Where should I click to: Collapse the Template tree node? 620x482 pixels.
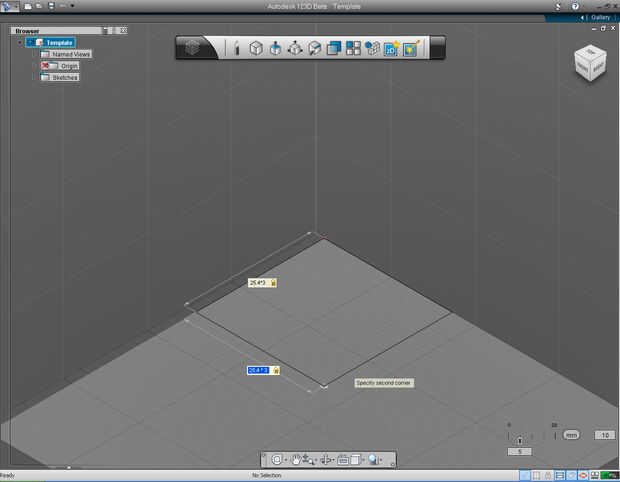pos(19,42)
